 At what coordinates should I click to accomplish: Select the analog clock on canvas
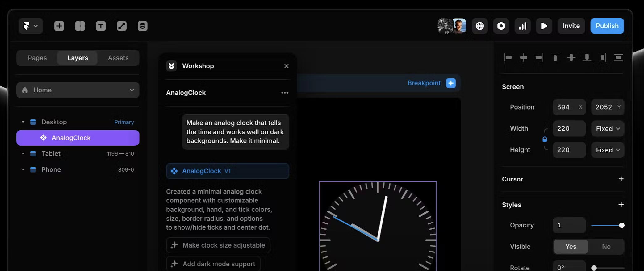(378, 226)
